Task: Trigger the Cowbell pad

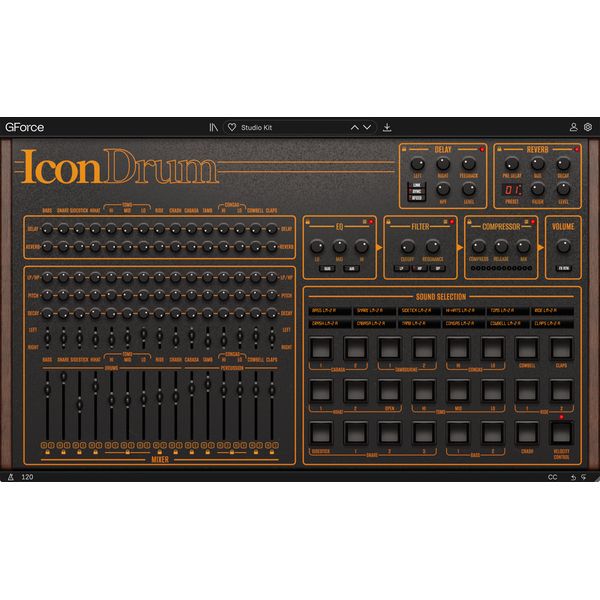Action: point(527,348)
